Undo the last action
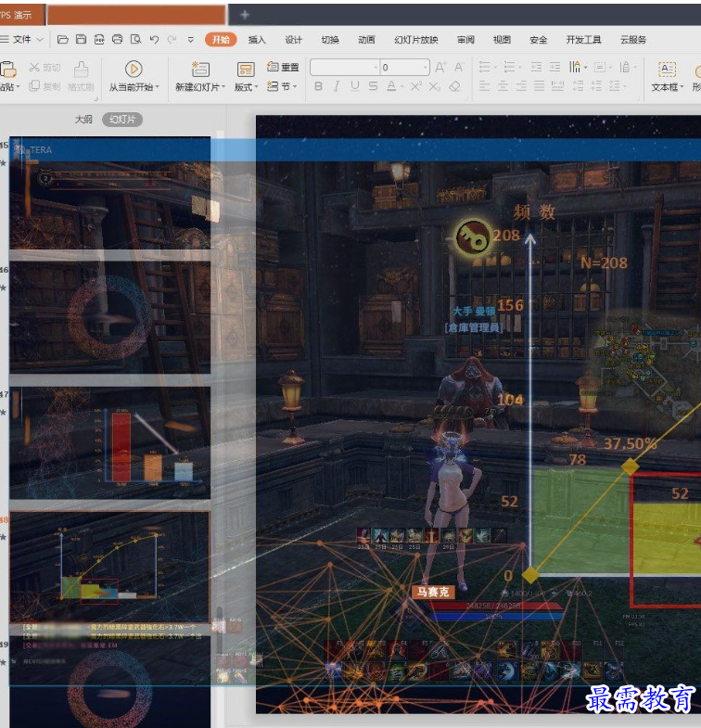Screen dimensions: 701x728 (154, 40)
